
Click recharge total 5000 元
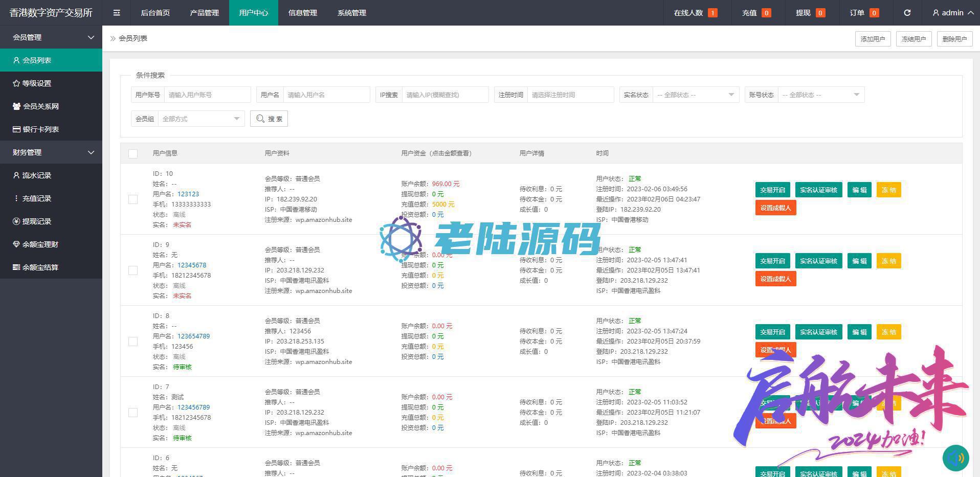pyautogui.click(x=443, y=205)
